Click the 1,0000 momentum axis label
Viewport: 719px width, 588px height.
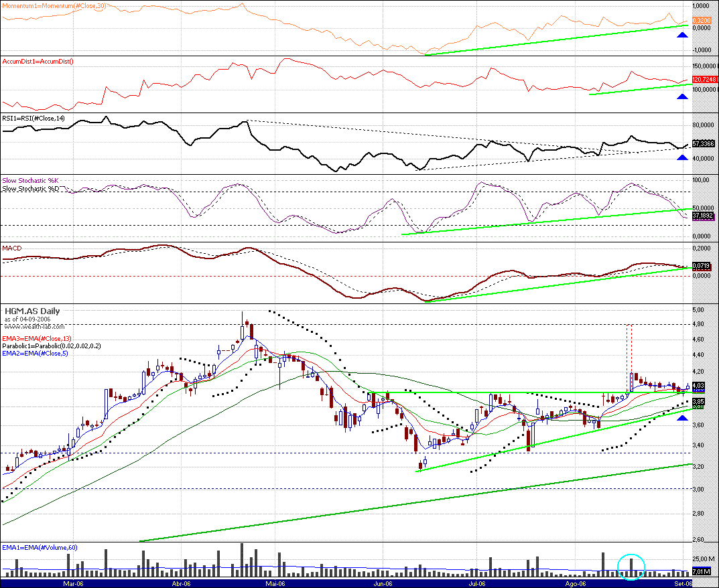coord(702,6)
